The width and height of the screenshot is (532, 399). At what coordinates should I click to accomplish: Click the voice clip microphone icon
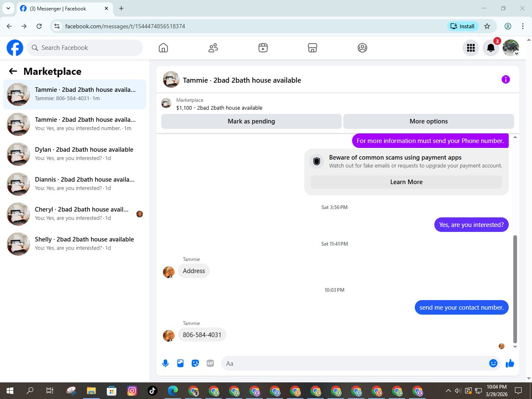pyautogui.click(x=165, y=363)
